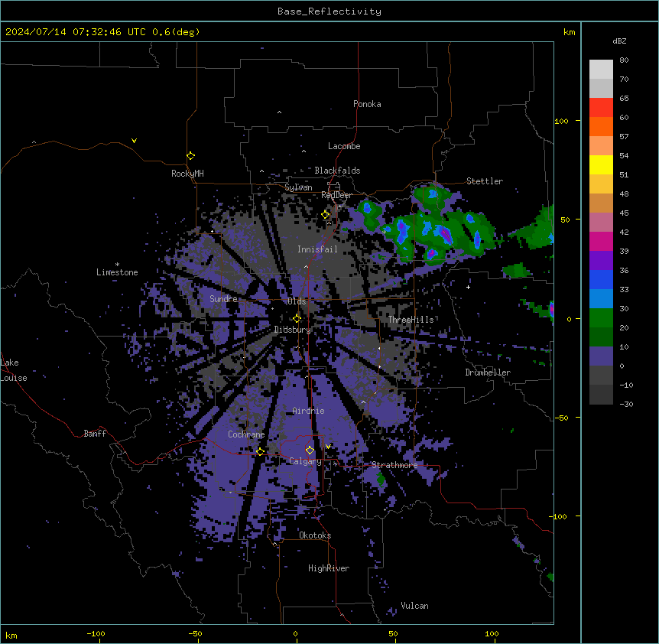Click the Vulcan town label
Image resolution: width=659 pixels, height=644 pixels.
click(x=414, y=606)
